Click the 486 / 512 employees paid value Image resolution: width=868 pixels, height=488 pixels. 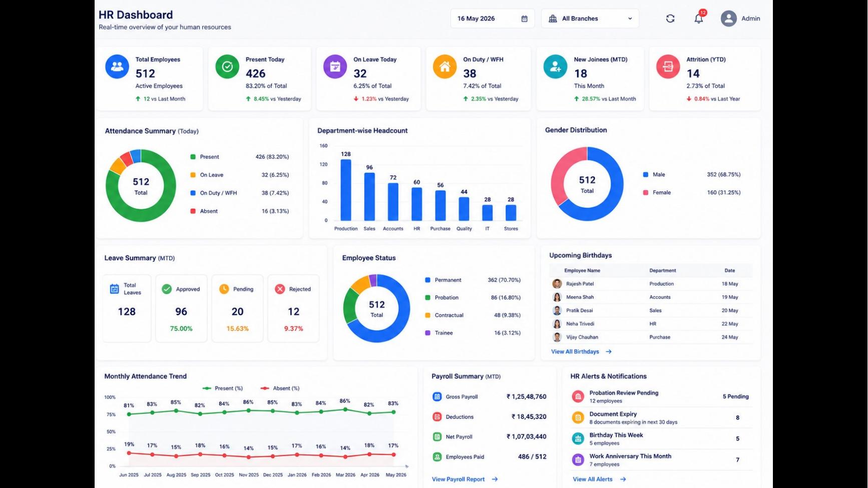tap(532, 456)
